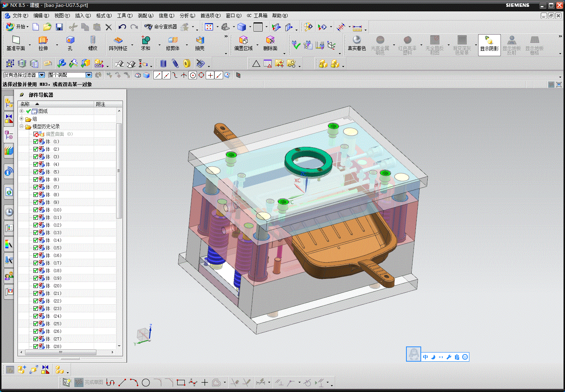Select the sketch Rectangle tool
Viewport: 565px width, 392px height.
[181, 383]
